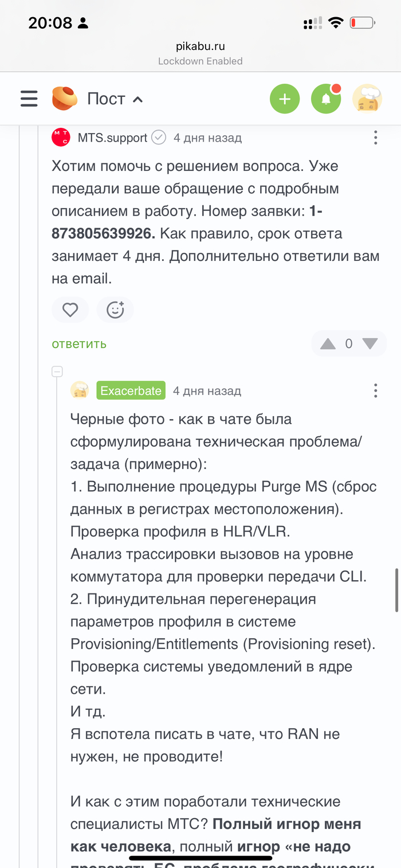The width and height of the screenshot is (401, 868).
Task: Tap the pikabu.ru address bar
Action: (200, 47)
